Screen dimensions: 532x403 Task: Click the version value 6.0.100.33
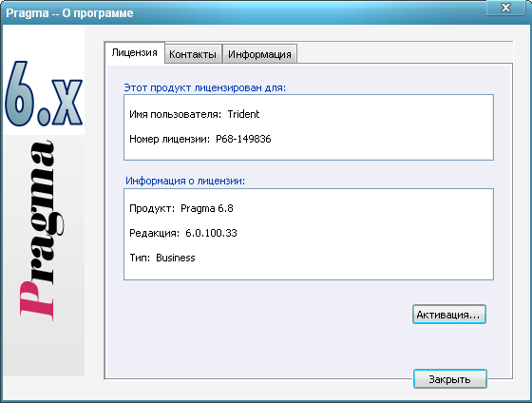pos(211,233)
